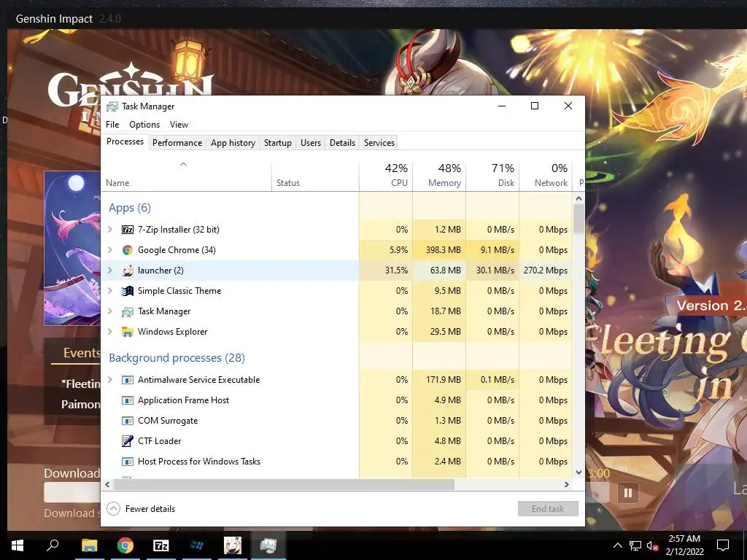This screenshot has height=560, width=747.
Task: Click launcher's 270.2 Mbps network value
Action: pyautogui.click(x=546, y=271)
